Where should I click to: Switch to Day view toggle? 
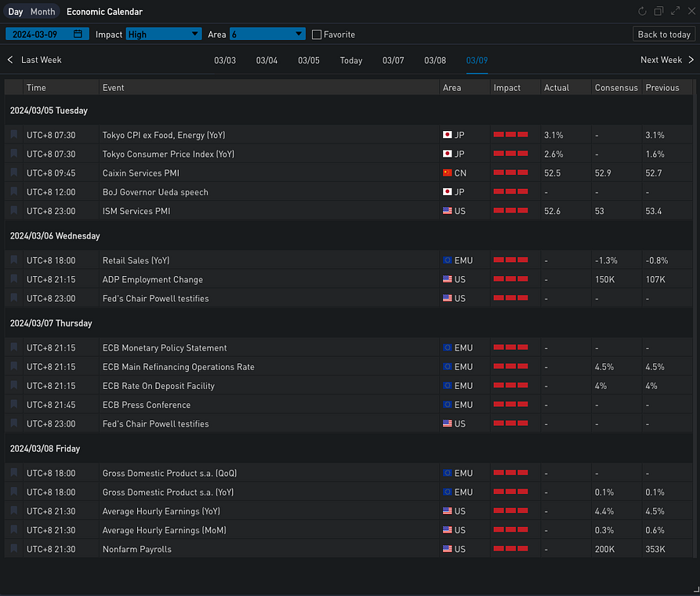click(x=15, y=12)
